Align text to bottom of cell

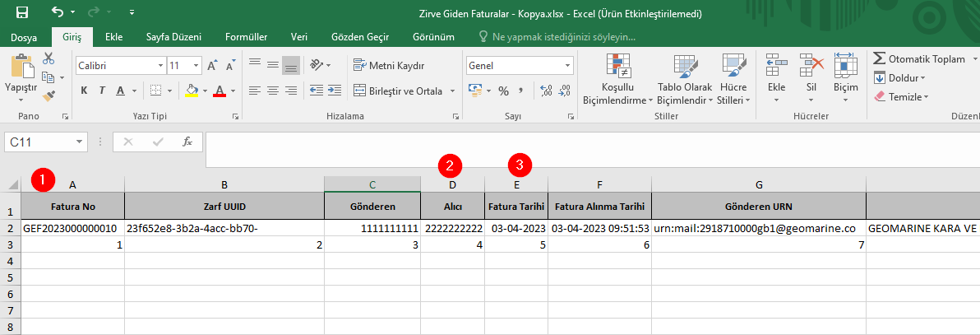point(290,65)
